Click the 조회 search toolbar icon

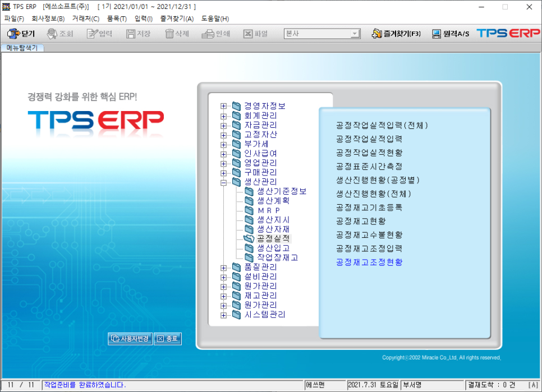(52, 34)
